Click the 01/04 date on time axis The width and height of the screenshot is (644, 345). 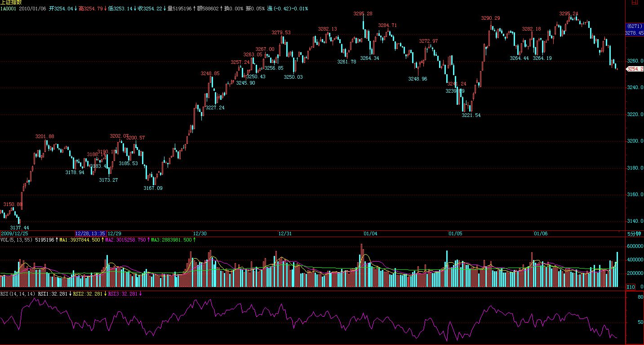(370, 233)
